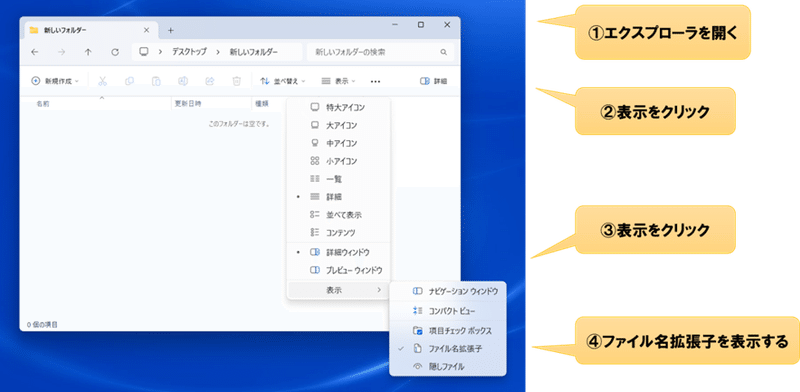Click the 0 個の項目 status text

click(x=42, y=324)
